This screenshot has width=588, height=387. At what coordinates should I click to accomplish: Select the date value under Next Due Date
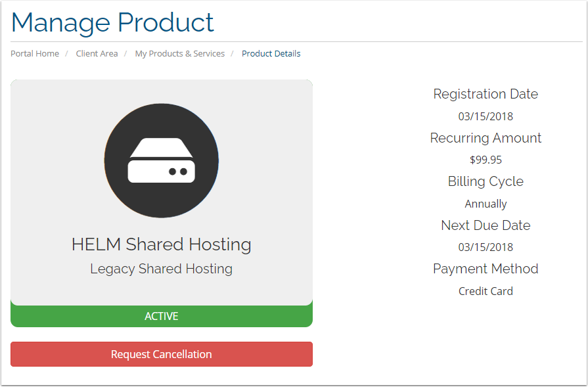[x=486, y=247]
